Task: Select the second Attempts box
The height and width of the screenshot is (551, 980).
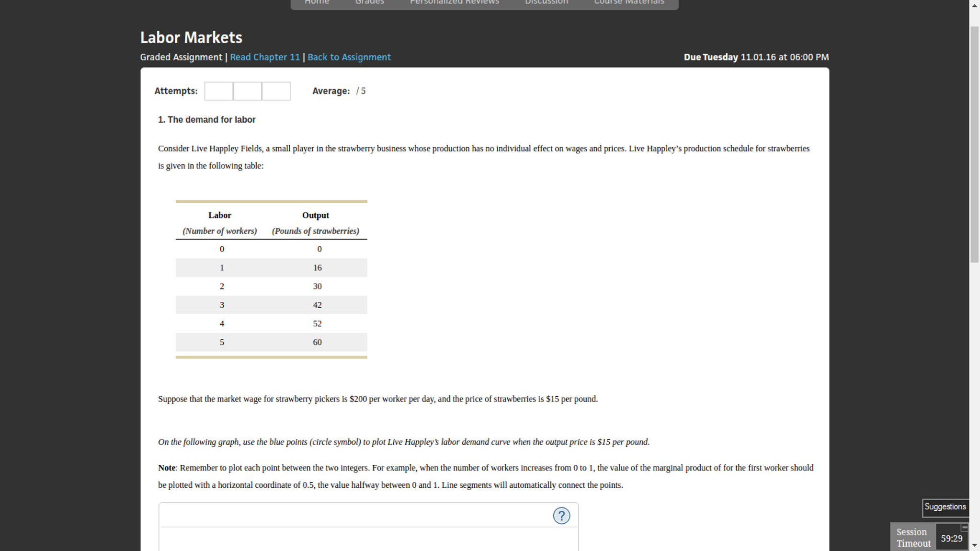Action: click(247, 91)
